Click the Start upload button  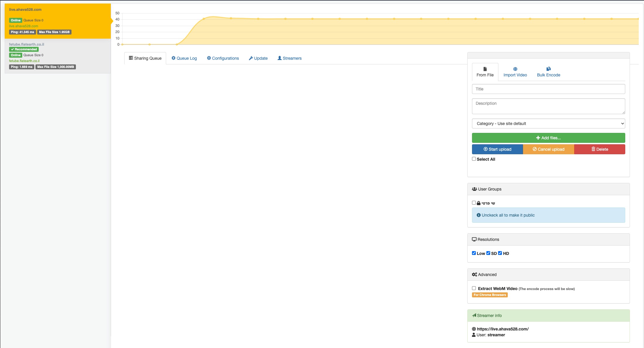tap(497, 149)
